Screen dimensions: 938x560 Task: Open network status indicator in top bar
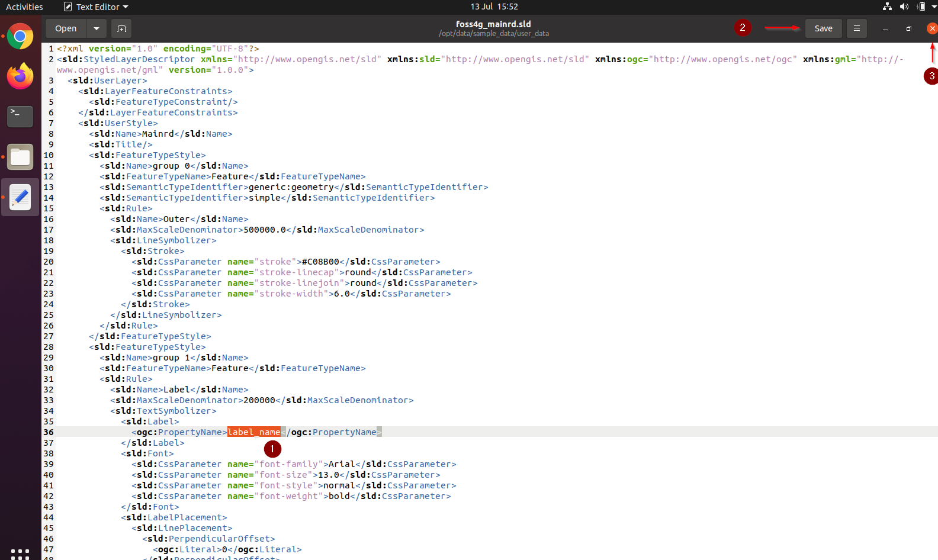pos(887,7)
